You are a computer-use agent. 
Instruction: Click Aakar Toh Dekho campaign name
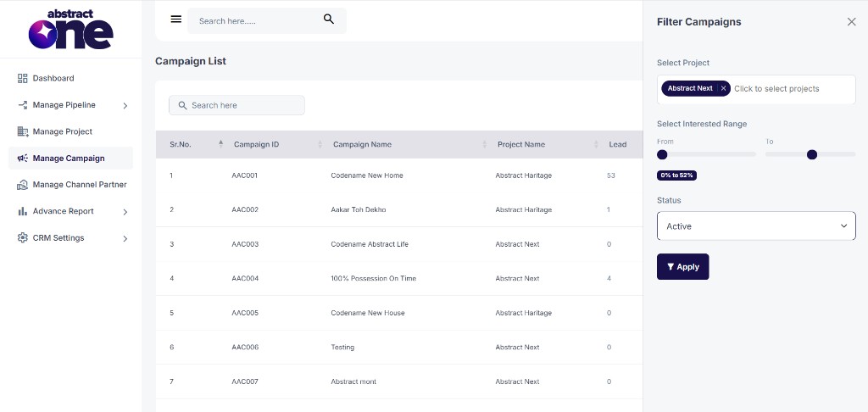(359, 209)
